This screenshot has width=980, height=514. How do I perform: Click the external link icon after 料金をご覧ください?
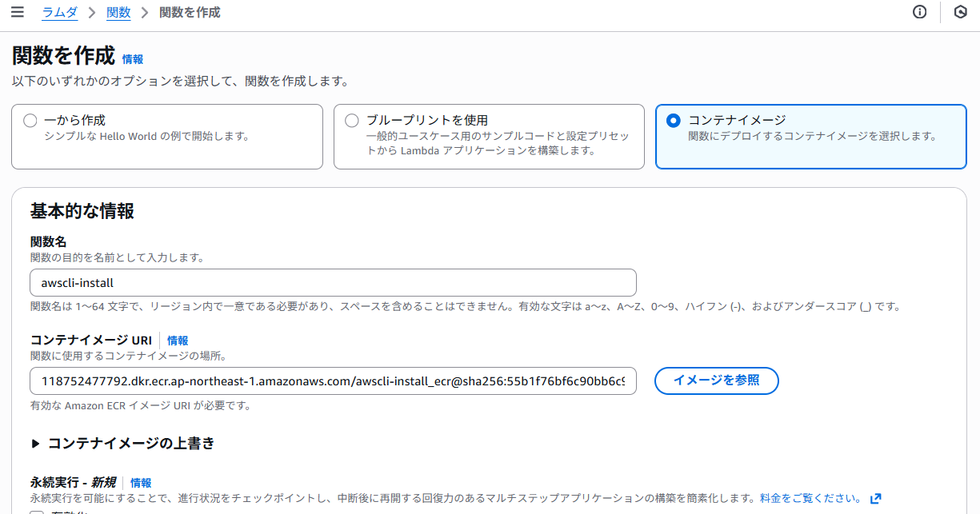click(x=875, y=499)
